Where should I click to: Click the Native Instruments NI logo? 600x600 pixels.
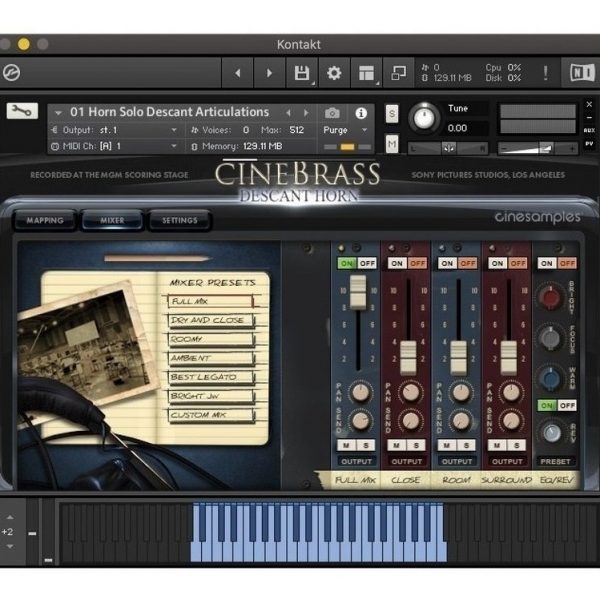pos(582,73)
